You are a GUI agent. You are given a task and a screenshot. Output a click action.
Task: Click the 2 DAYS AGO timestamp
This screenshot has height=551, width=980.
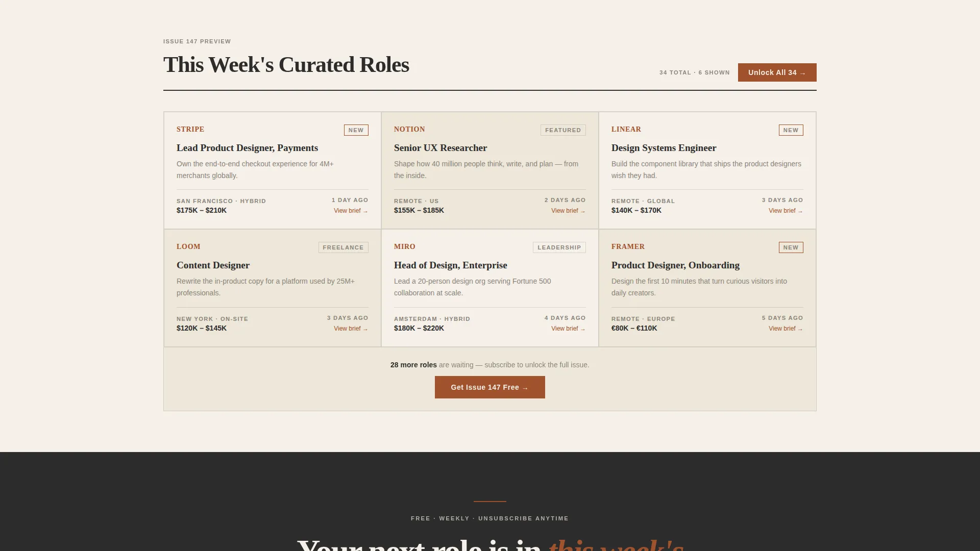[565, 200]
